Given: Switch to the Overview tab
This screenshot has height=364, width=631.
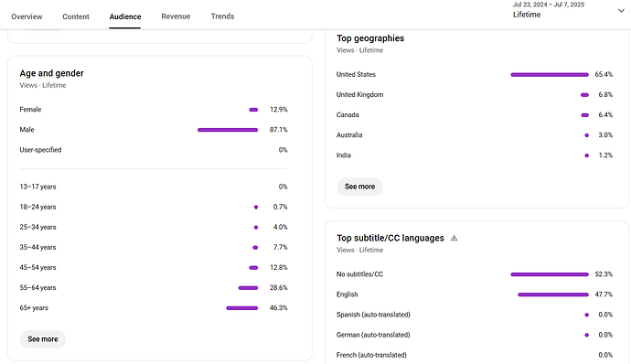Looking at the screenshot, I should tap(27, 16).
